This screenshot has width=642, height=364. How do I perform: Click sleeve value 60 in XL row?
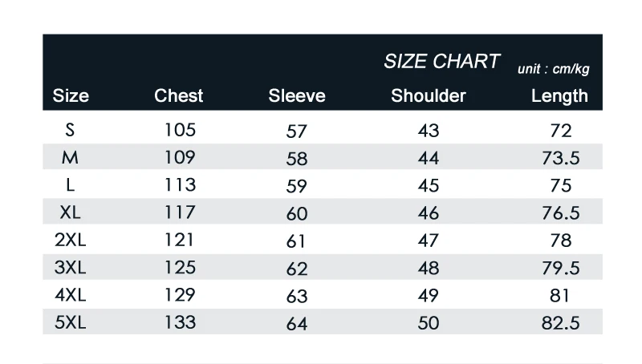tap(297, 214)
